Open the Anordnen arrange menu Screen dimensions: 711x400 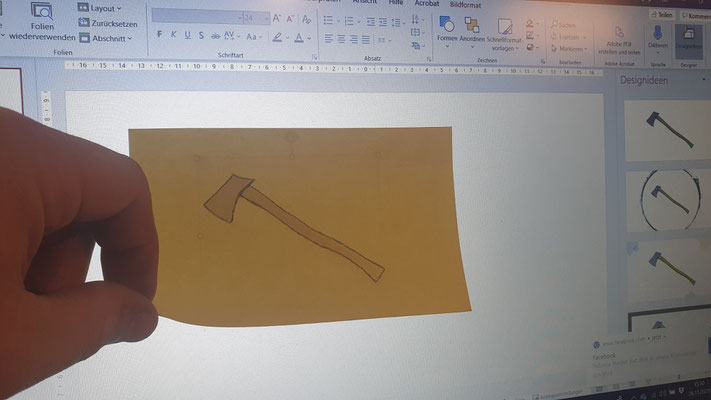click(472, 32)
